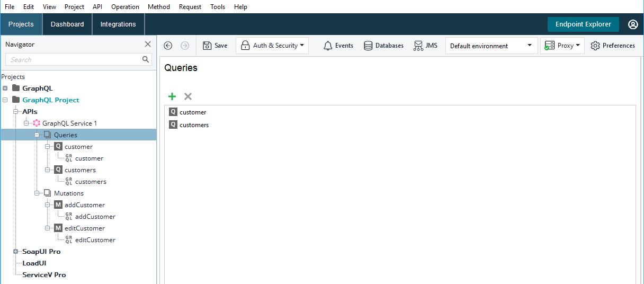Select ServiceV Pro in the tree
The image size is (644, 284).
click(44, 275)
